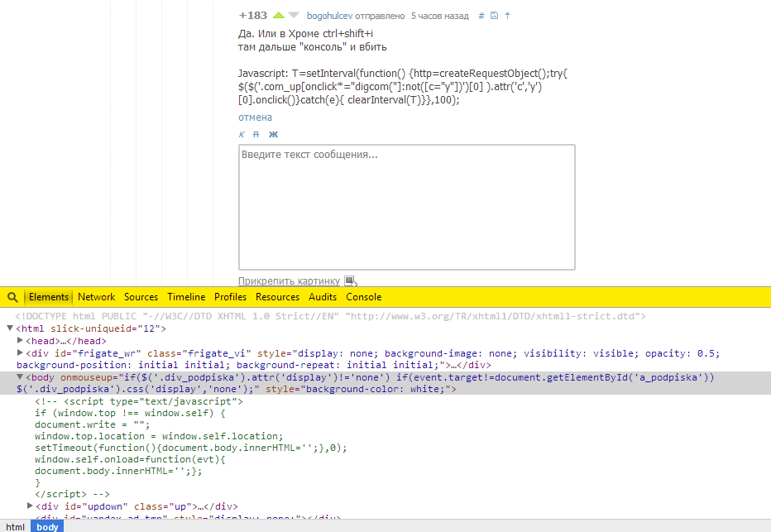Collapse the body element node
771x532 pixels.
pyautogui.click(x=20, y=377)
